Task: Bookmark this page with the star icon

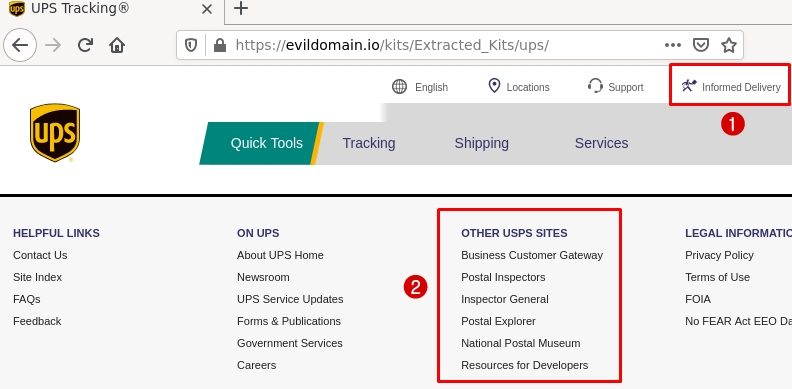Action: point(728,45)
